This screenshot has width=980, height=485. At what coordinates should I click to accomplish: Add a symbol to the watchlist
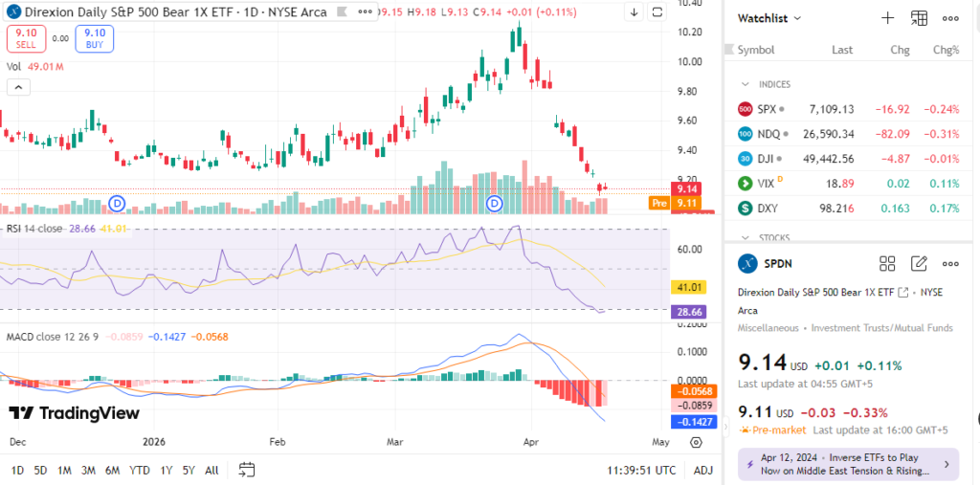coord(887,18)
